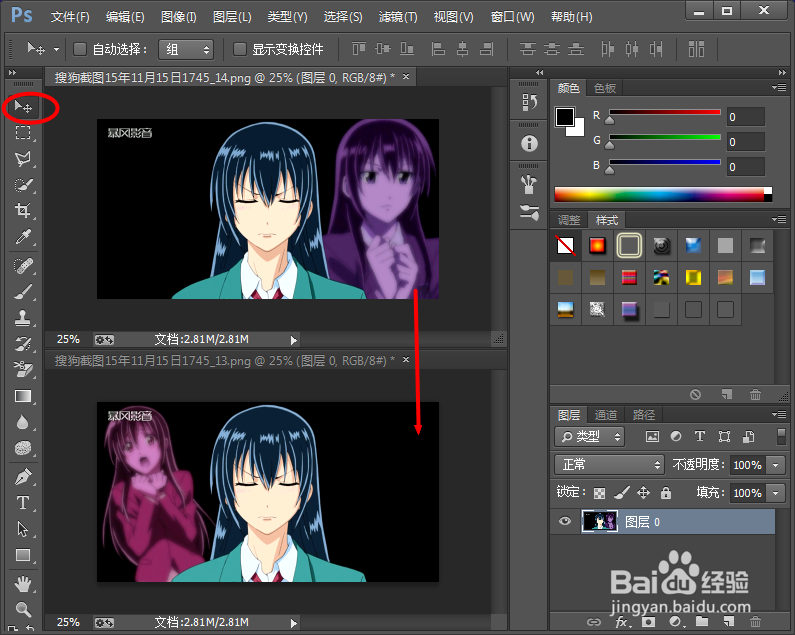This screenshot has width=795, height=635.
Task: Create a new group folder icon
Action: point(702,622)
